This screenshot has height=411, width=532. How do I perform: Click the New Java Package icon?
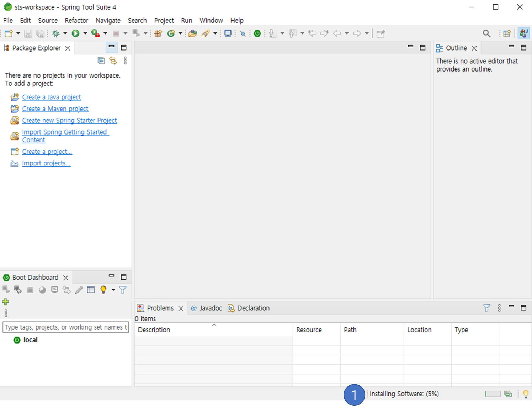158,33
